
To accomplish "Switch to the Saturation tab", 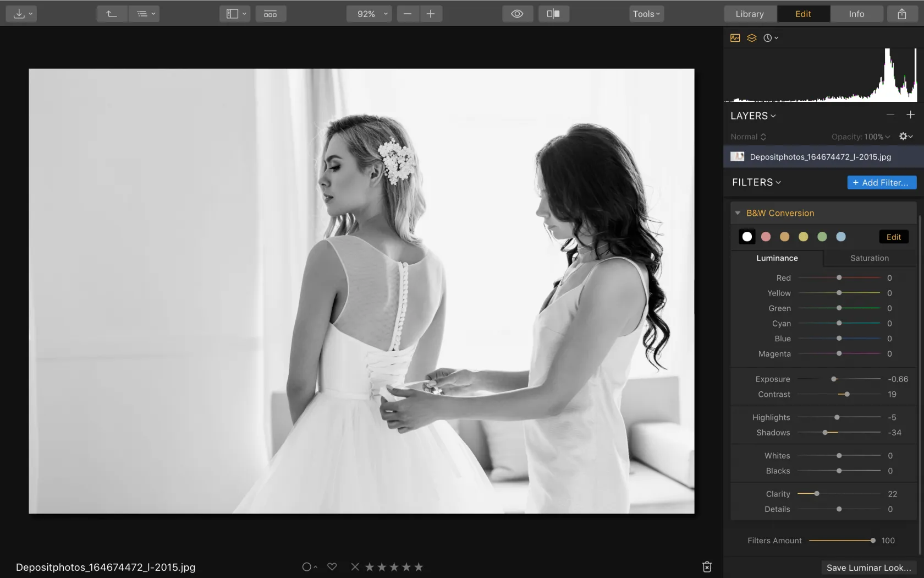I will (869, 258).
